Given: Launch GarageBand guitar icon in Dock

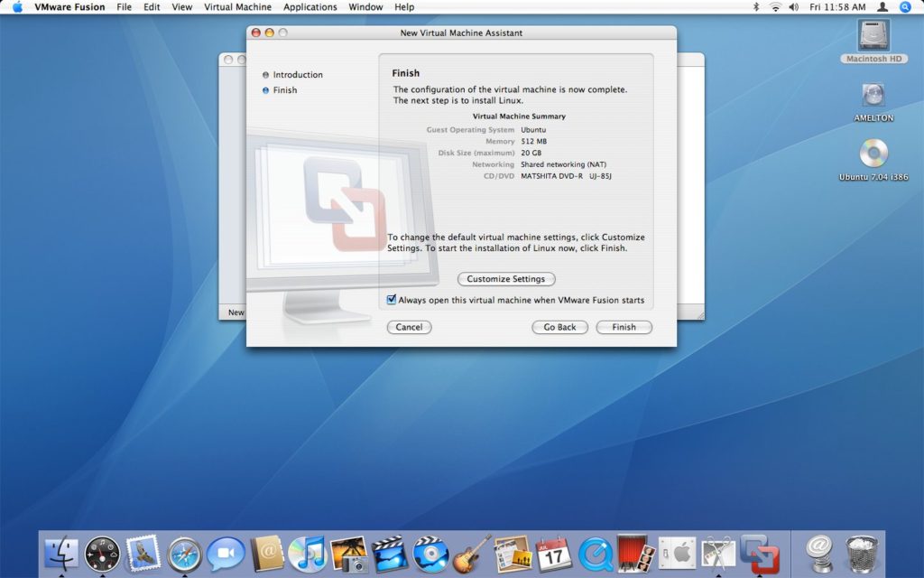Looking at the screenshot, I should click(x=472, y=554).
